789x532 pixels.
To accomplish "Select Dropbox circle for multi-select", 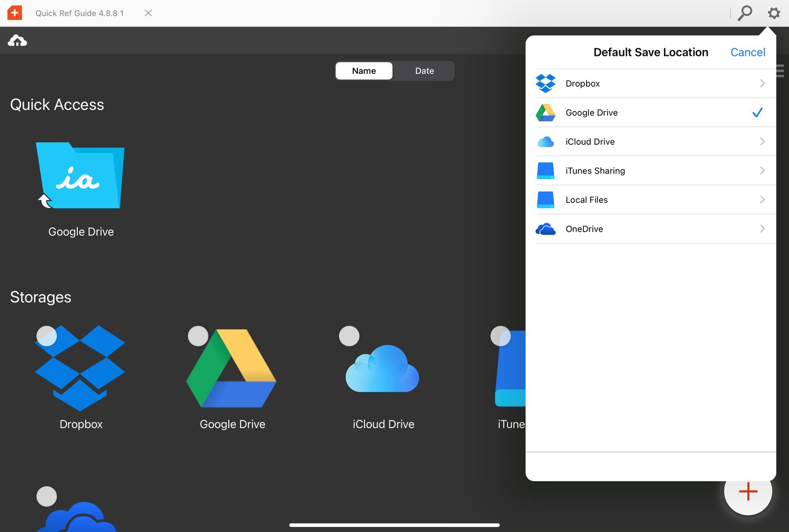I will 46,336.
